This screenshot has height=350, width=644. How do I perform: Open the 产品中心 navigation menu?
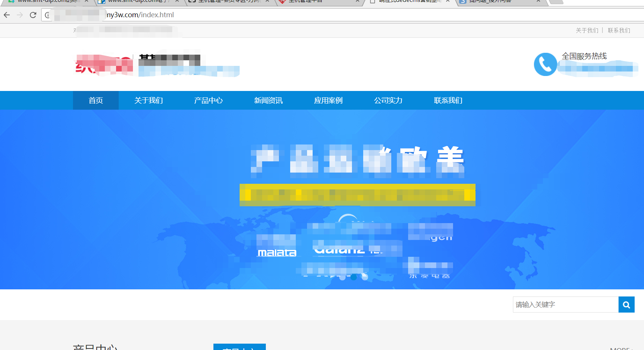pyautogui.click(x=208, y=100)
